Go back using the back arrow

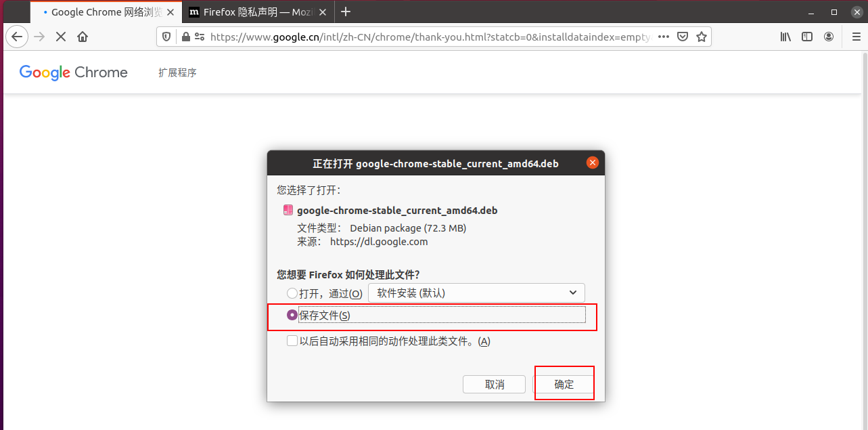click(x=17, y=37)
